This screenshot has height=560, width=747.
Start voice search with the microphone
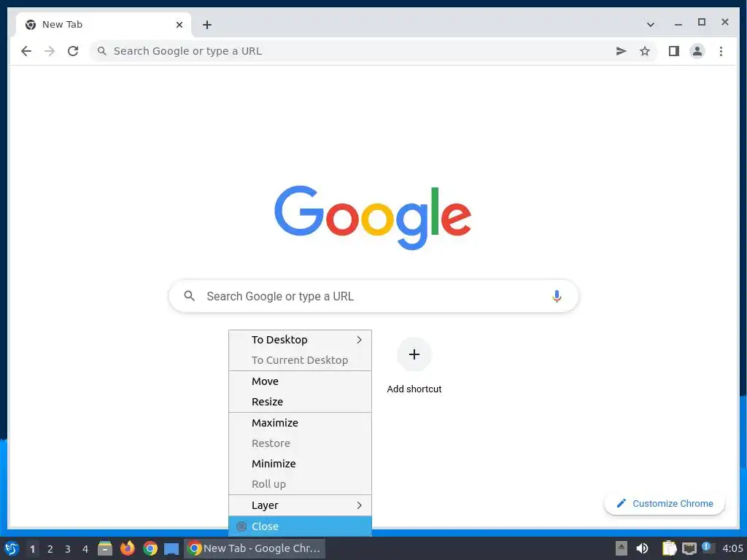click(x=557, y=296)
